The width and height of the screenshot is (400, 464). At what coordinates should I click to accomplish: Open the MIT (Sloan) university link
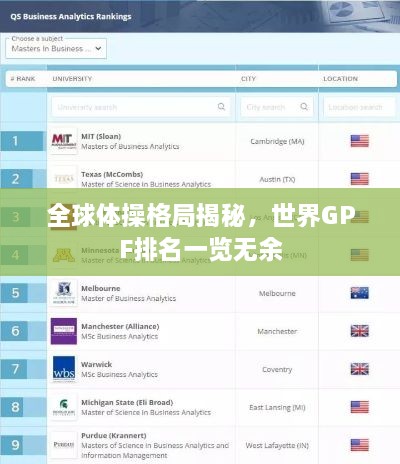point(101,136)
